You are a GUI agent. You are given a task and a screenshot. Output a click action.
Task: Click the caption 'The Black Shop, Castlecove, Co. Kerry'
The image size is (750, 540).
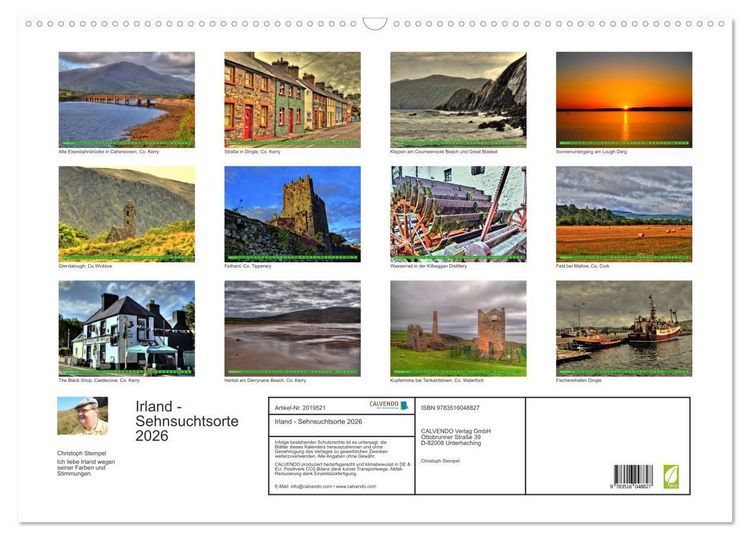click(99, 380)
